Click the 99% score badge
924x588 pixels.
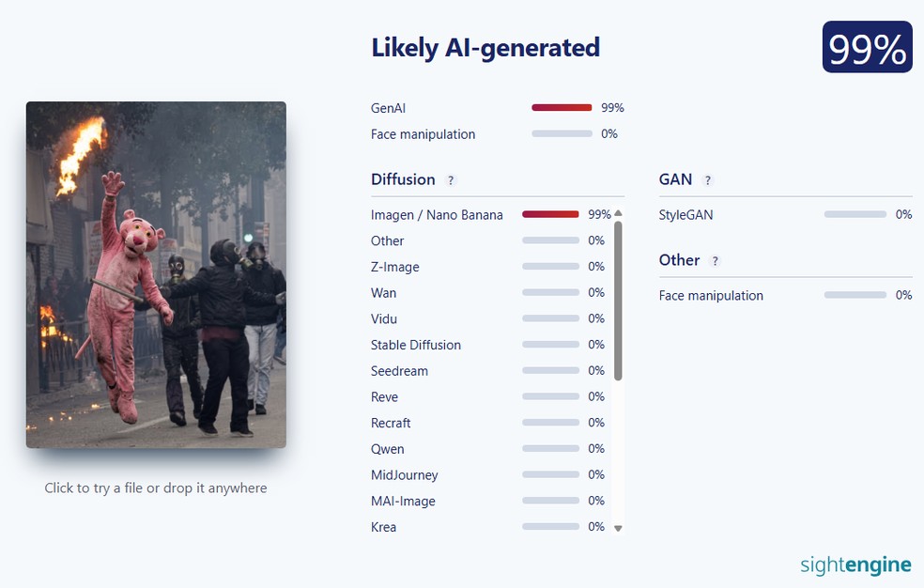click(x=868, y=47)
